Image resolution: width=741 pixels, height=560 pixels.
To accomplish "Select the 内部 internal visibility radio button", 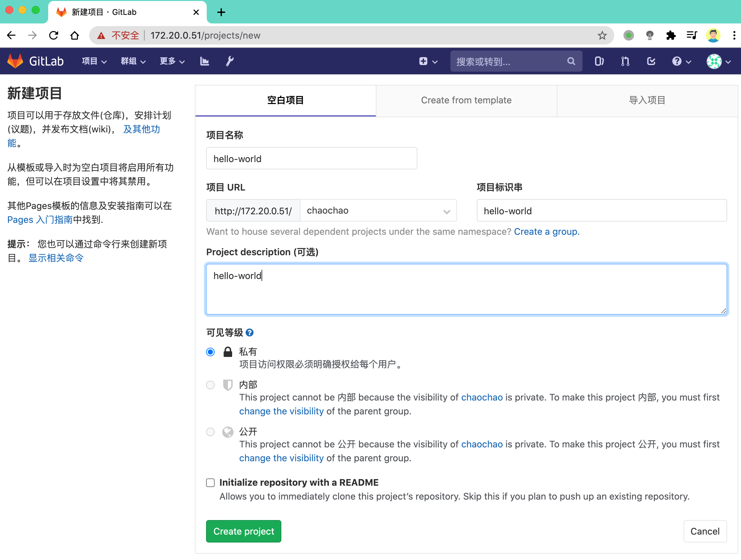I will 210,385.
